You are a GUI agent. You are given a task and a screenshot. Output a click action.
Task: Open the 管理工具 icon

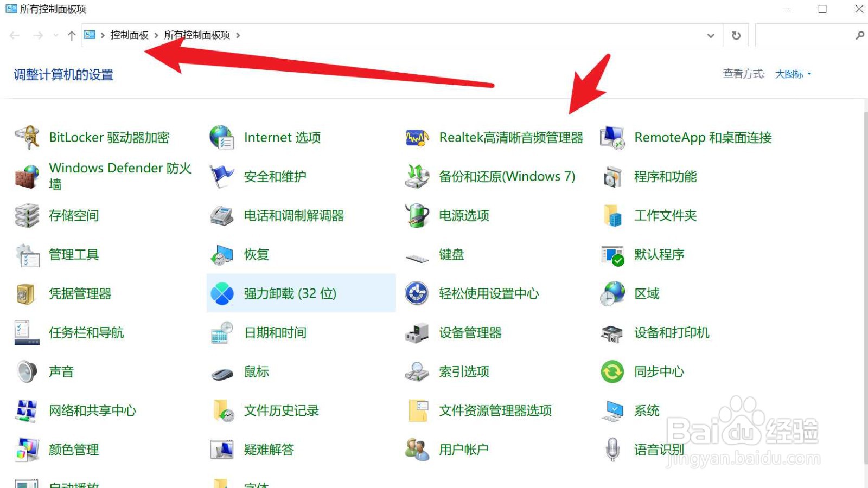pyautogui.click(x=27, y=254)
